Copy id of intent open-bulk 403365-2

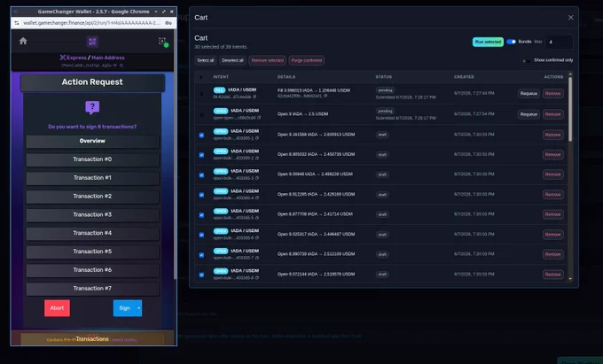click(x=257, y=159)
